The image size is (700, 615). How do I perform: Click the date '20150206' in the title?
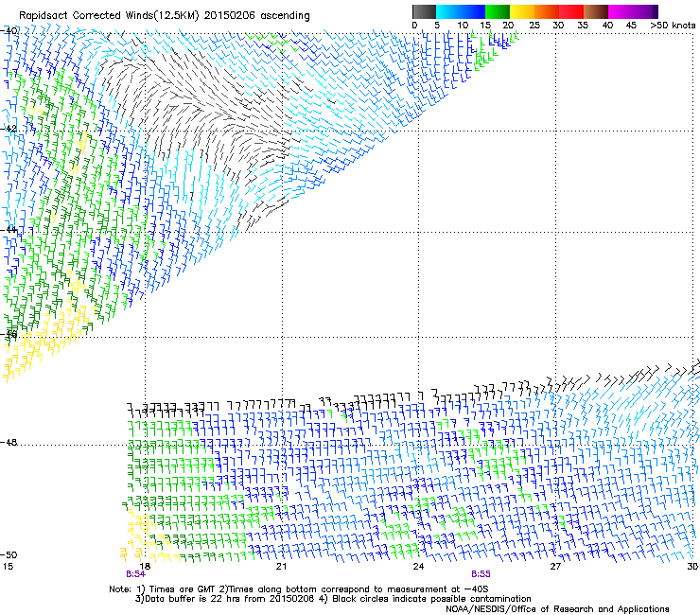230,16
